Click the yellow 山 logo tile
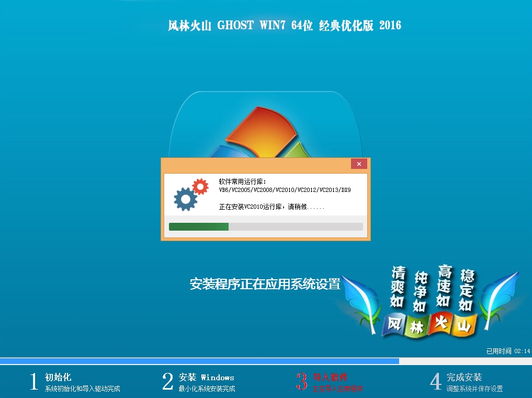Screen dimensions: 532x398 point(464,326)
